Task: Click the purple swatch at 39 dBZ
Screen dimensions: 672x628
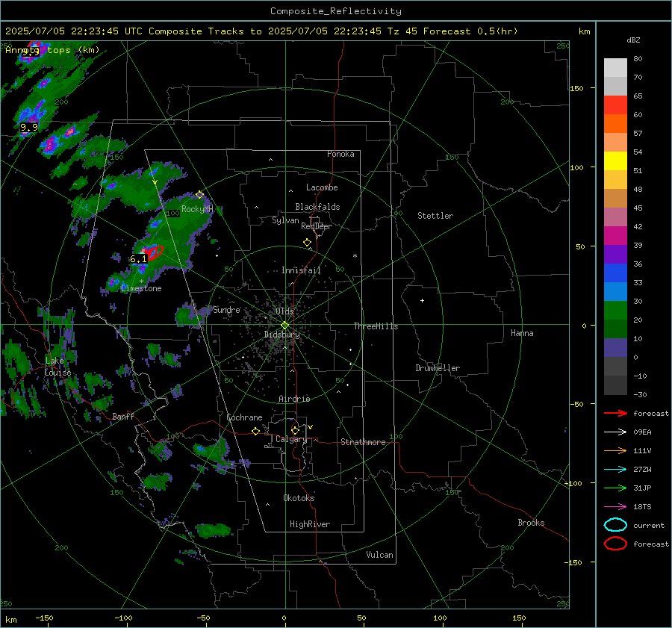Action: (x=615, y=254)
